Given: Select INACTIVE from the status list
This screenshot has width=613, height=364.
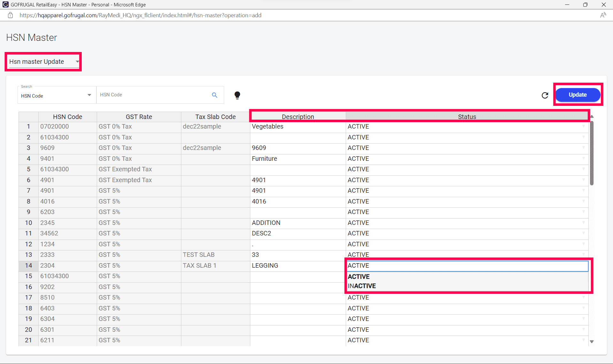Looking at the screenshot, I should [x=362, y=286].
